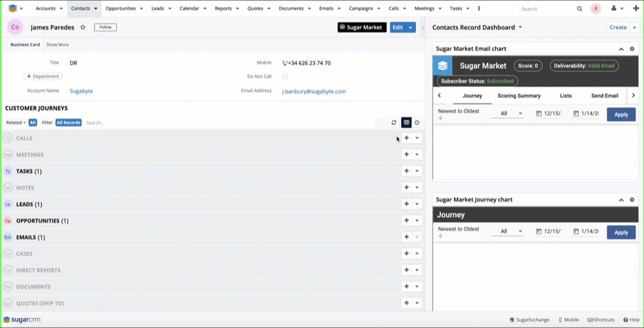644x328 pixels.
Task: Toggle Newest to Oldest sort in Journey chart
Action: (x=459, y=232)
